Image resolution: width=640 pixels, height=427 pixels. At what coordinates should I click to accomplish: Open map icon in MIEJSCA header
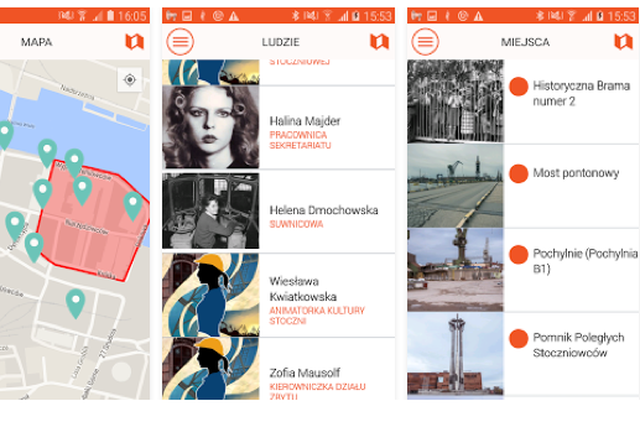(623, 42)
